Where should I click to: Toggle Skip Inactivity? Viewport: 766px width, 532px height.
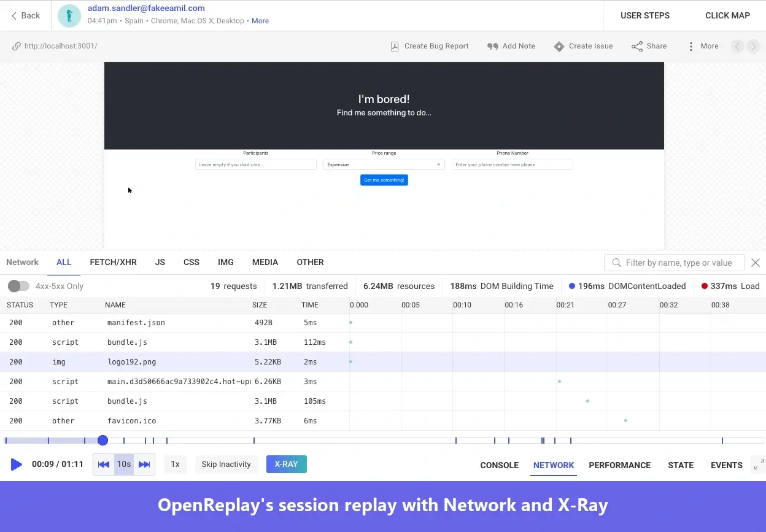226,465
